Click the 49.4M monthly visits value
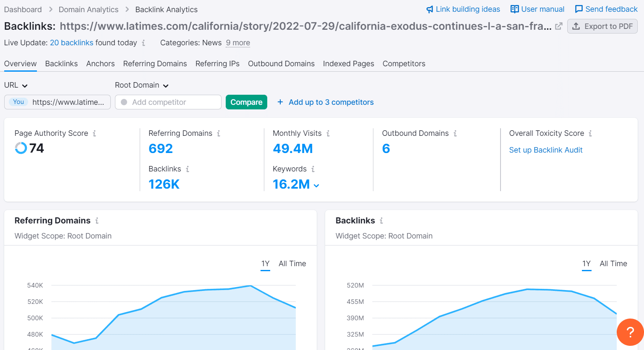 (293, 148)
